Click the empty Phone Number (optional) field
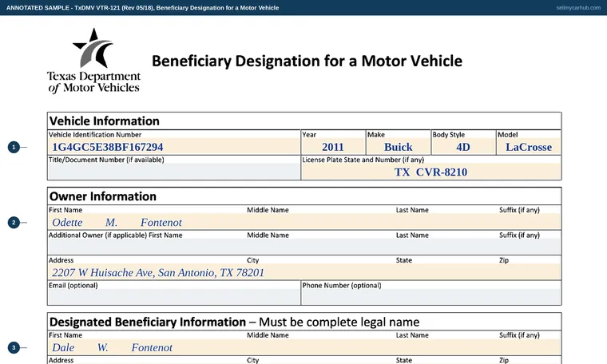Image resolution: width=607 pixels, height=364 pixels. coord(430,297)
